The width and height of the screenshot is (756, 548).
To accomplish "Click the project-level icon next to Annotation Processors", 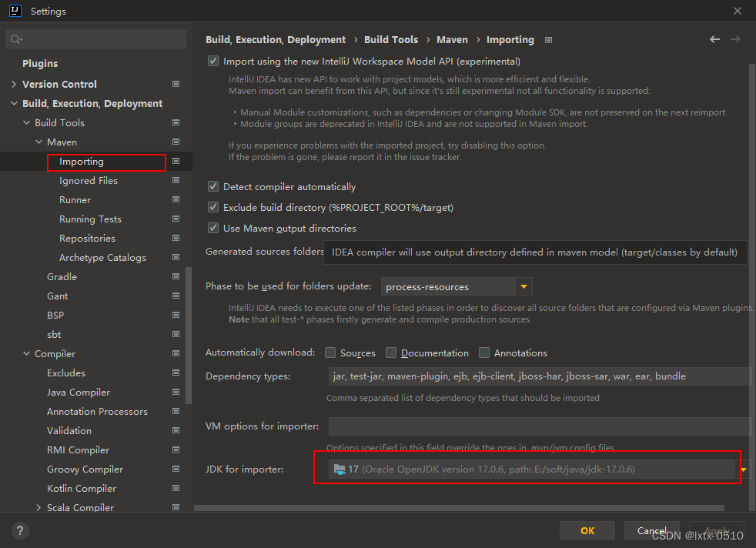I will point(176,411).
